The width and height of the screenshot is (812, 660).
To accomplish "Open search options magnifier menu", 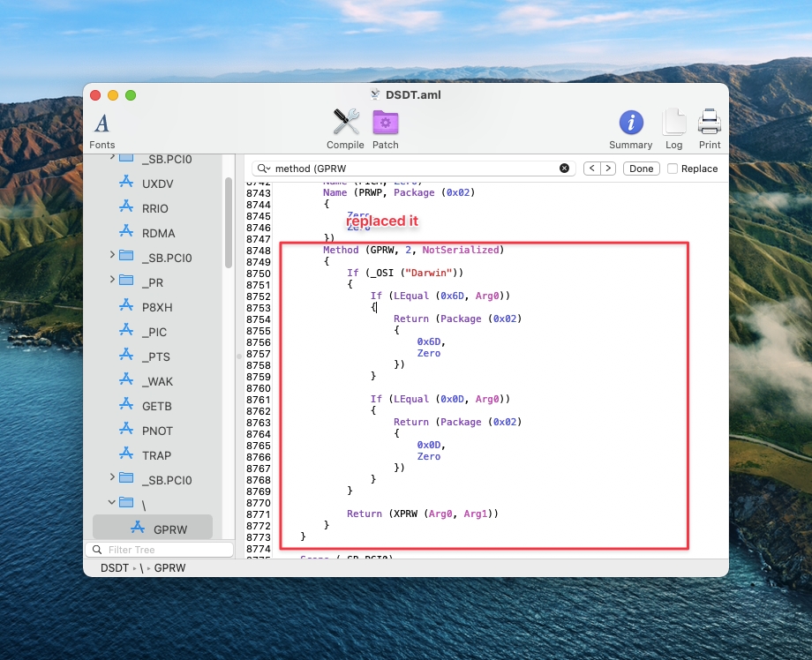I will pos(263,169).
